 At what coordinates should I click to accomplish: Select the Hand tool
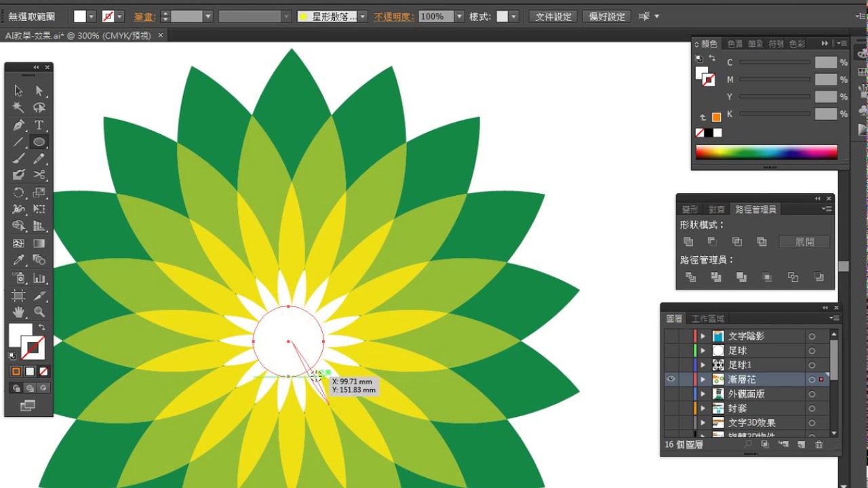pos(18,312)
